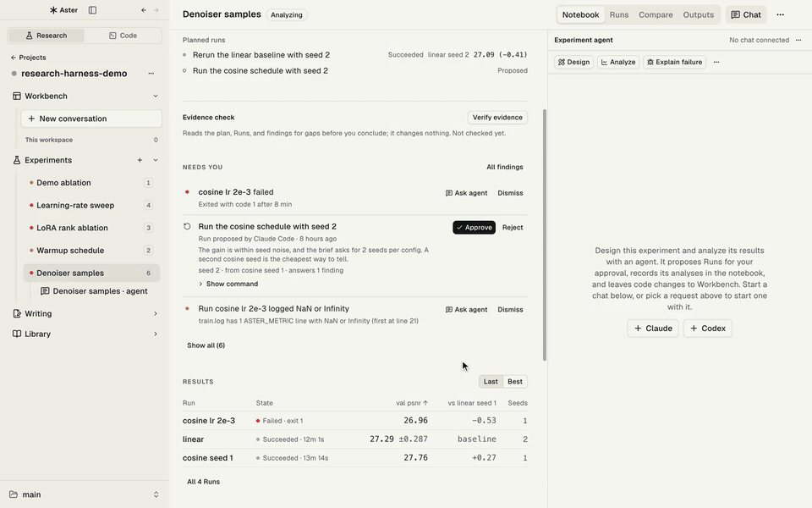Go back to Projects
812x508 pixels.
click(29, 58)
